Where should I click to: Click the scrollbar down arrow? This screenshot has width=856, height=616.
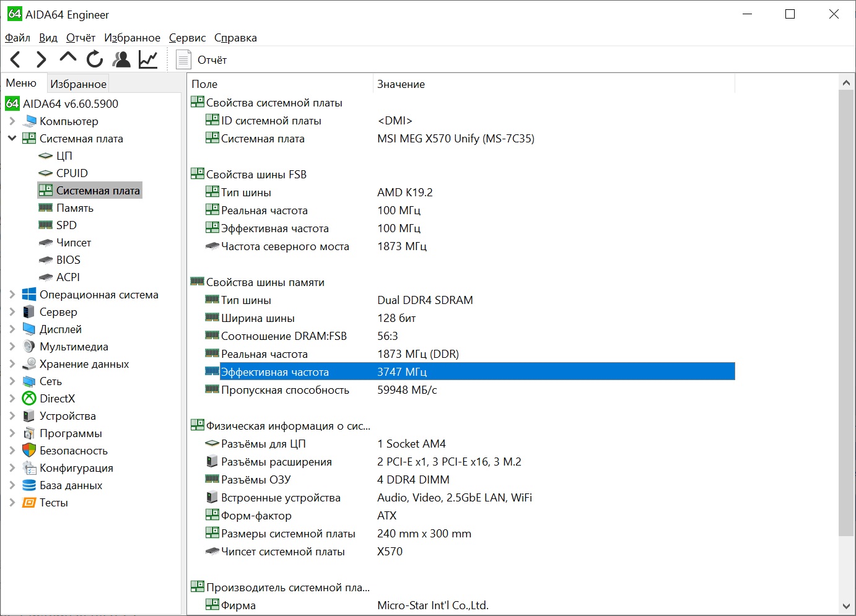pos(846,607)
